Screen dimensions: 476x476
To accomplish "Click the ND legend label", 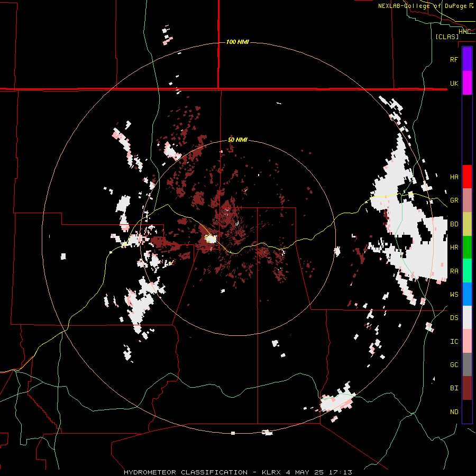I will pyautogui.click(x=454, y=411).
